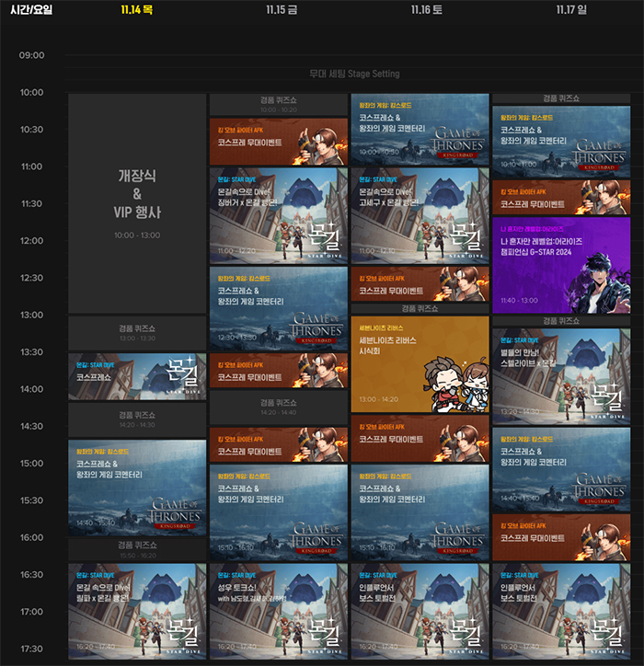Viewport: 644px width, 666px height.
Task: Open Saturday 킹 오브 파이터 card below 세븐나이츠
Action: pos(420,439)
